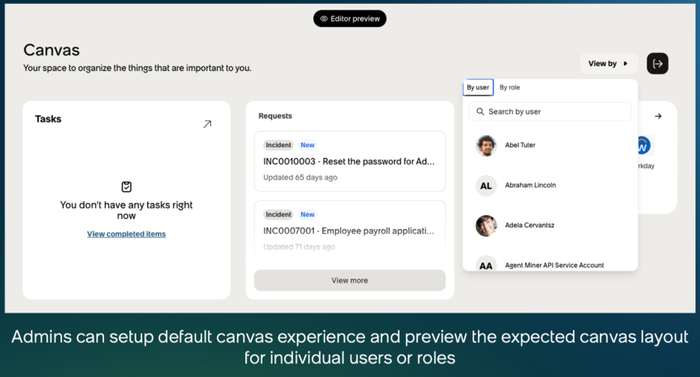700x377 pixels.
Task: Click the clipboard tasks icon
Action: click(x=126, y=187)
